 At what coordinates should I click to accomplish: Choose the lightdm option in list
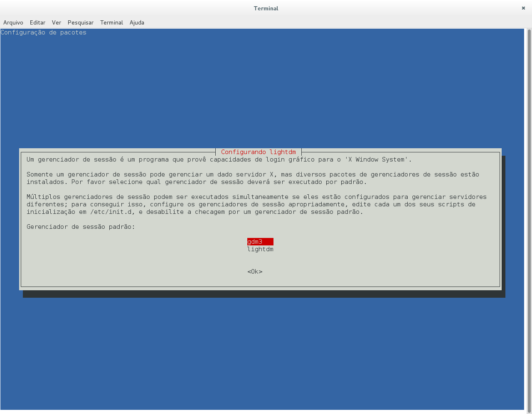(x=260, y=249)
